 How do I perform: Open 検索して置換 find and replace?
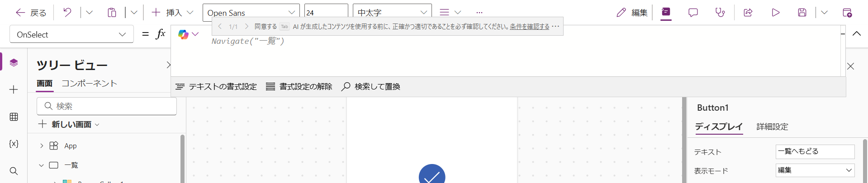[x=371, y=87]
